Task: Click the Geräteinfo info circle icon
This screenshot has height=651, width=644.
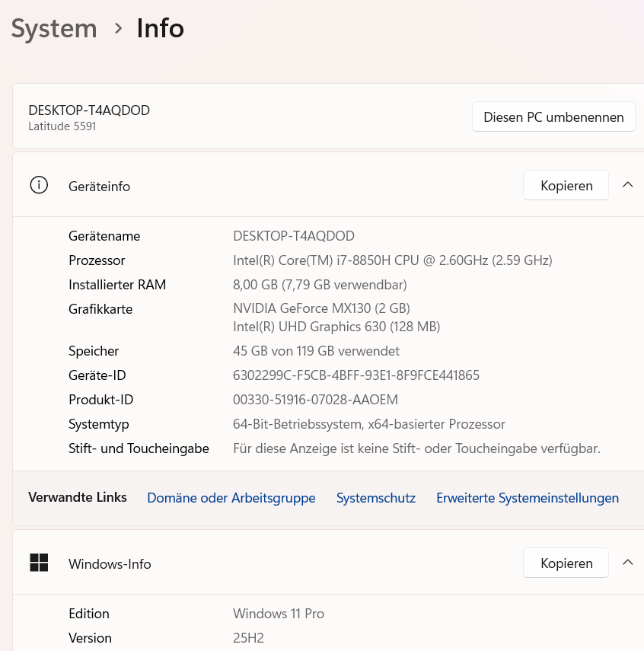Action: [39, 185]
